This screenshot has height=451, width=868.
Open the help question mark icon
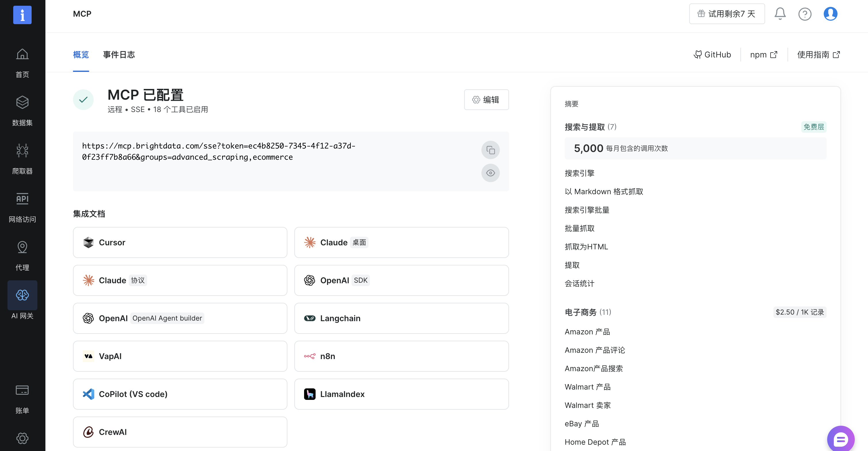[805, 14]
